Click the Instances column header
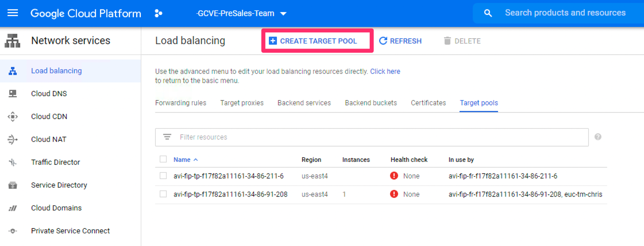The width and height of the screenshot is (644, 246). point(356,160)
